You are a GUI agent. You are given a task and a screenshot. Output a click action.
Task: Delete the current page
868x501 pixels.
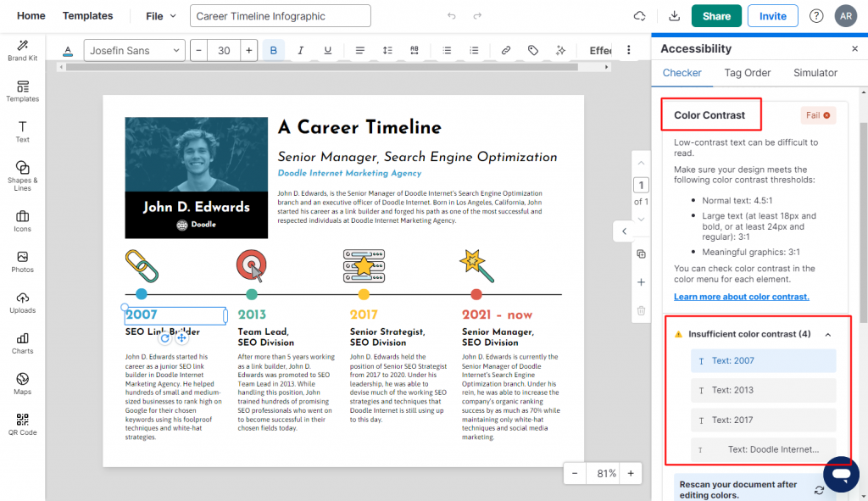click(641, 310)
